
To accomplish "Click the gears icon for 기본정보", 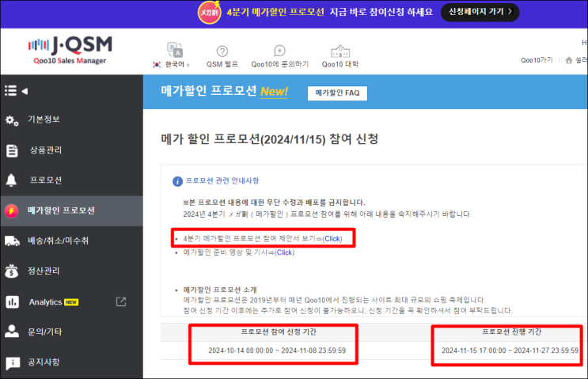I will 12,121.
